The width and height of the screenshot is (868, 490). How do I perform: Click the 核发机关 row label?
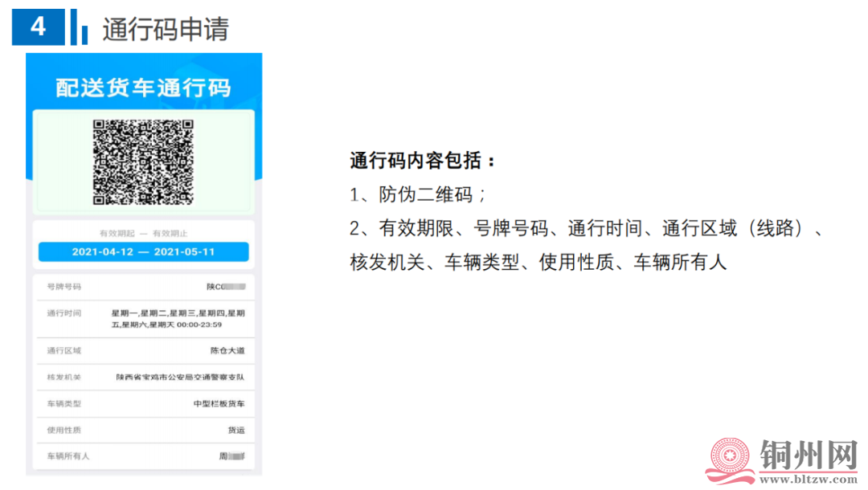pyautogui.click(x=63, y=378)
